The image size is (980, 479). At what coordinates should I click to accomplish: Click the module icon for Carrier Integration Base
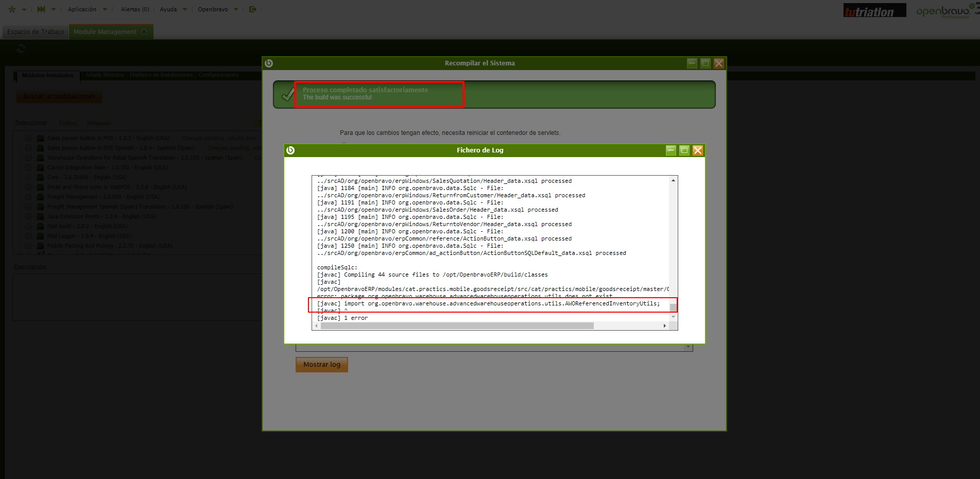click(x=40, y=167)
